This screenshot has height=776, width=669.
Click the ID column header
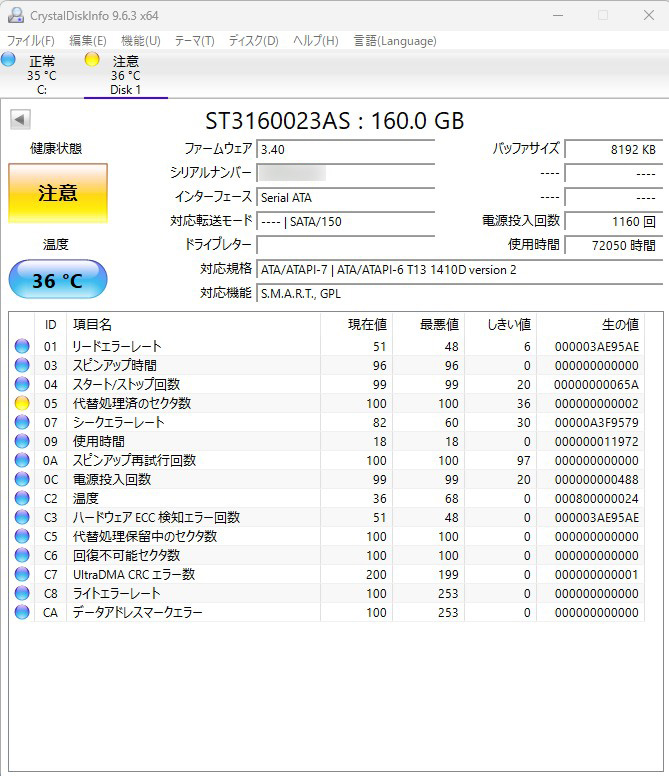coord(50,325)
